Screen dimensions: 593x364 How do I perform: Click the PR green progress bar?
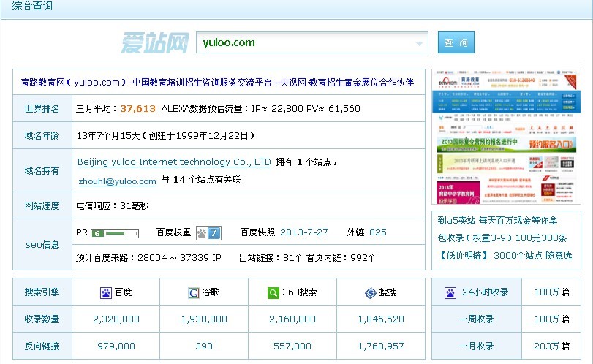121,234
